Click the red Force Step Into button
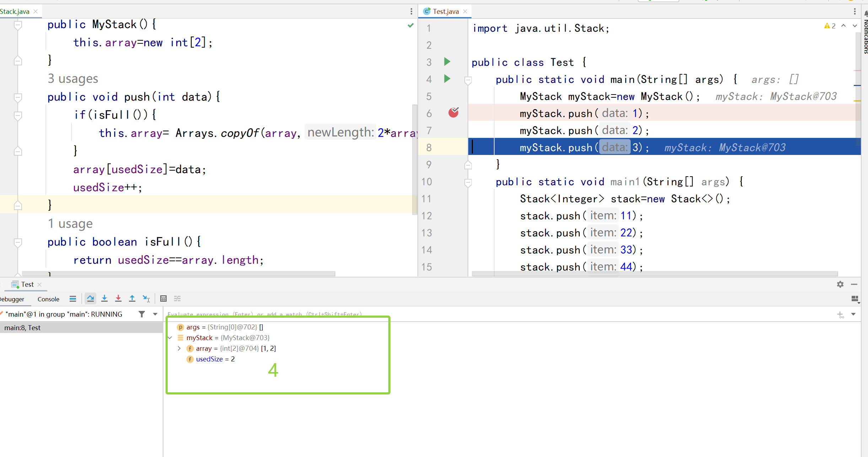Viewport: 868px width, 457px height. coord(118,299)
